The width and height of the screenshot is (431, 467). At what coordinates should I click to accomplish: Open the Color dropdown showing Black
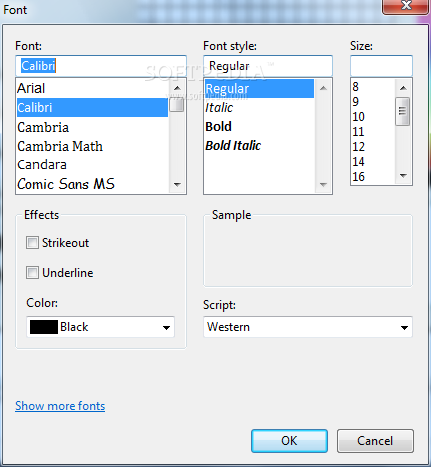click(100, 327)
